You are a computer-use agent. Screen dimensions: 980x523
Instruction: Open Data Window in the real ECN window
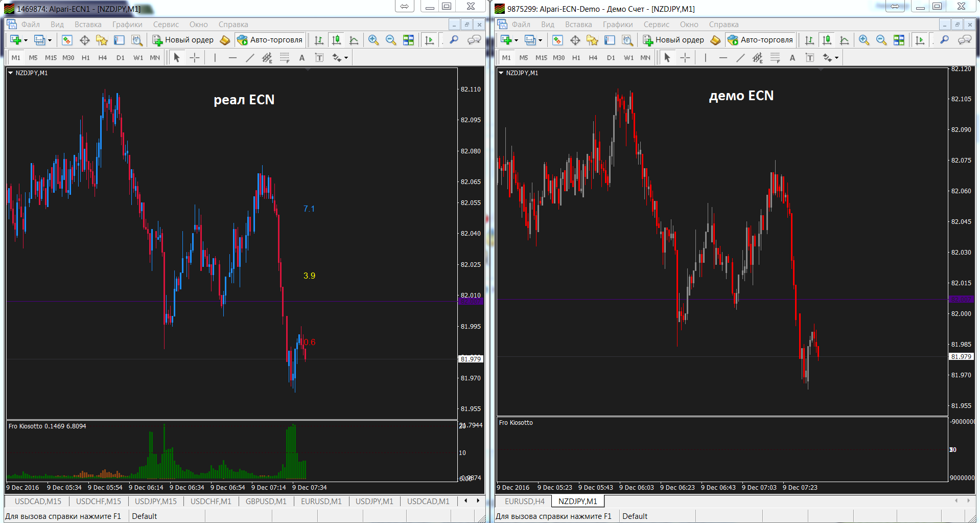[x=84, y=40]
